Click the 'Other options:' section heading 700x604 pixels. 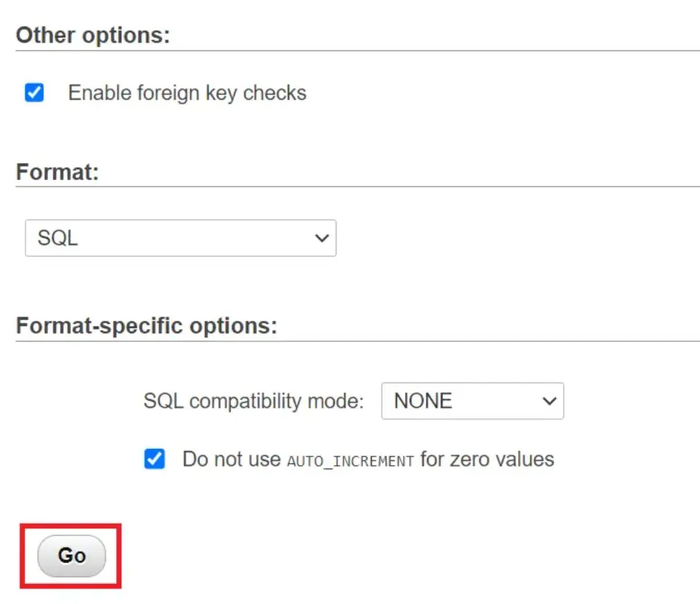pos(93,36)
